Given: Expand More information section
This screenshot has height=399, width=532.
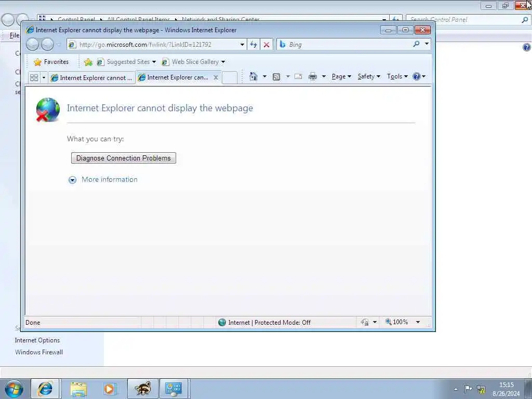Looking at the screenshot, I should [x=103, y=179].
